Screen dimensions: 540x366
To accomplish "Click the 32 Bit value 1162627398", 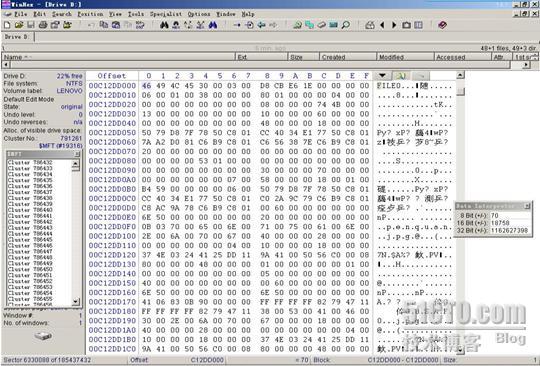I will click(509, 230).
